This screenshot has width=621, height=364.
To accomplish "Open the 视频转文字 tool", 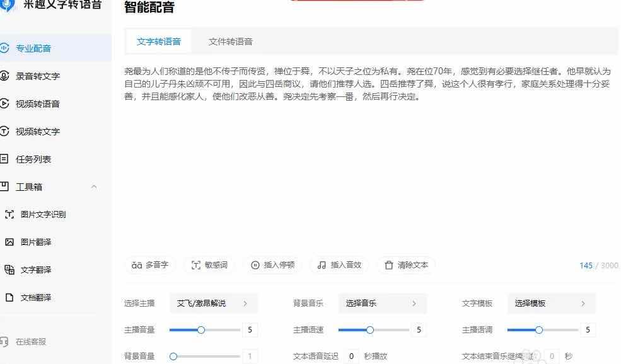I will click(x=38, y=131).
